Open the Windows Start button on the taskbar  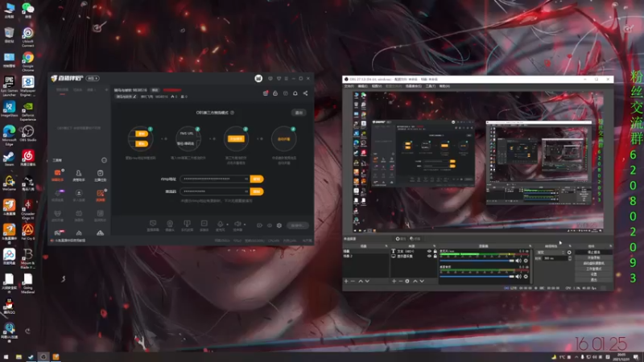coord(6,357)
